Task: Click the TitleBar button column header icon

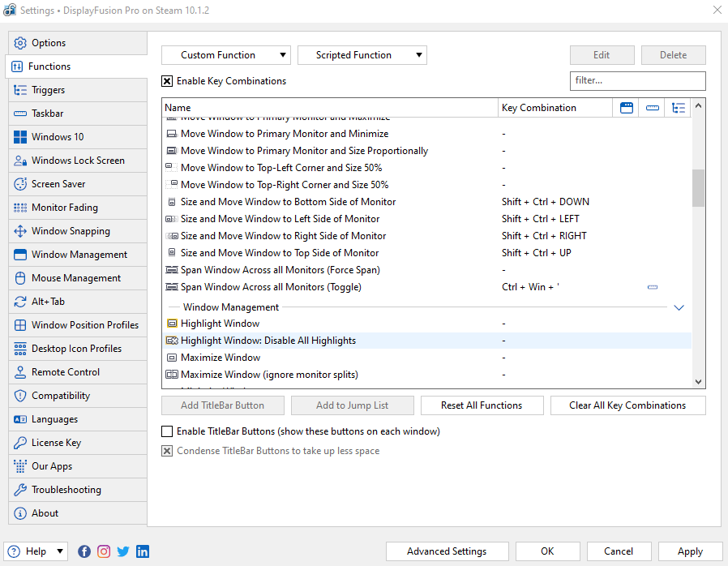Action: click(626, 108)
